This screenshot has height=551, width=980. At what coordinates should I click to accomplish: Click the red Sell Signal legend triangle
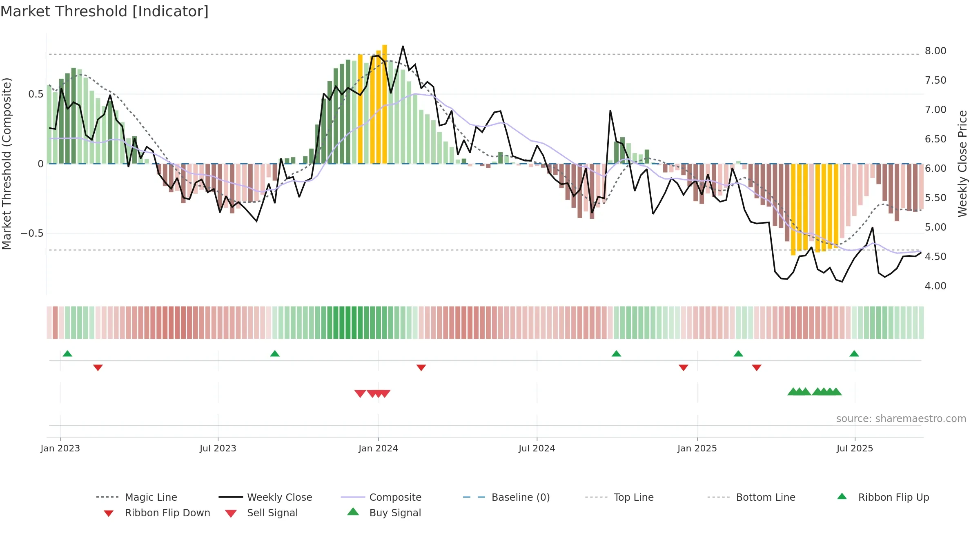(231, 513)
